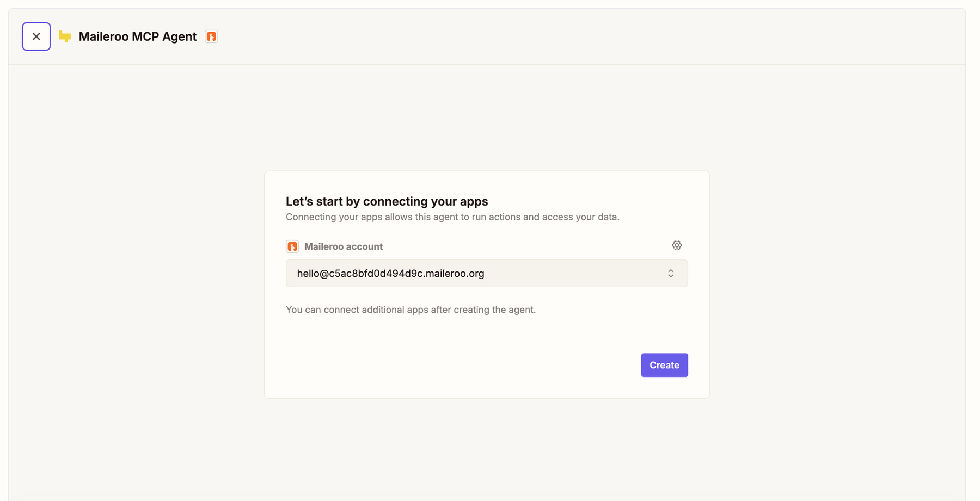Click the "You can connect additional apps" note

tap(411, 310)
